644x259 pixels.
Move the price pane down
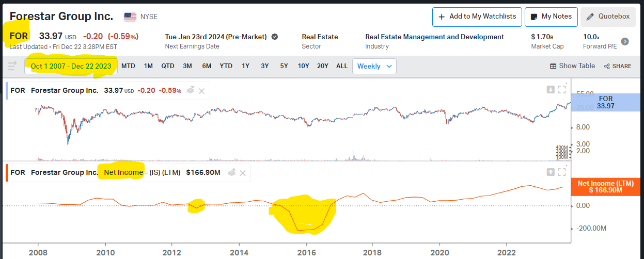click(x=551, y=90)
